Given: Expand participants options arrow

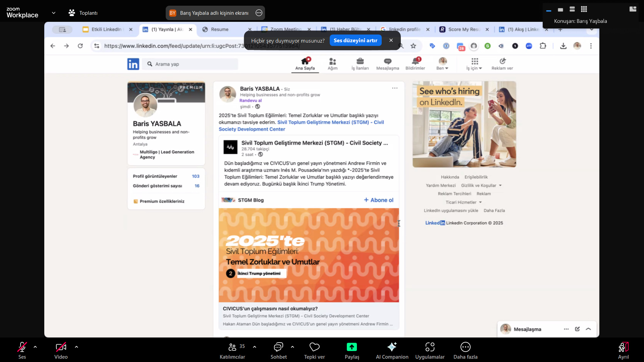Looking at the screenshot, I should tap(255, 347).
